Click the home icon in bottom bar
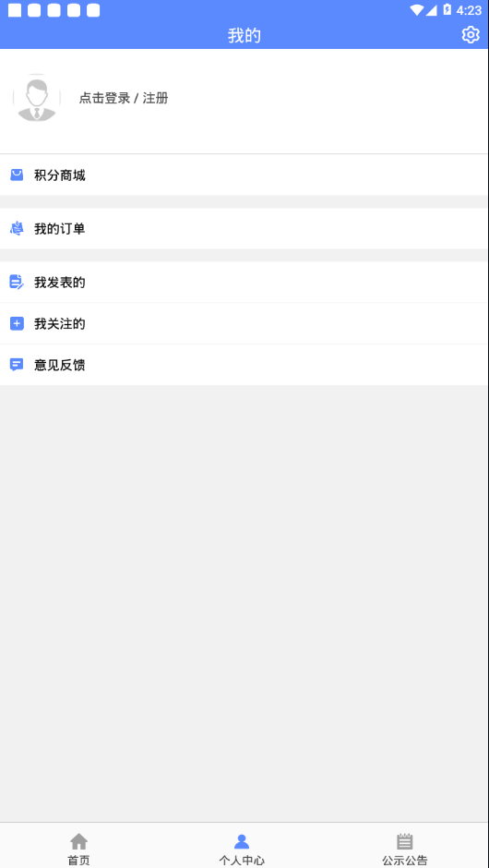This screenshot has height=868, width=489. (78, 841)
